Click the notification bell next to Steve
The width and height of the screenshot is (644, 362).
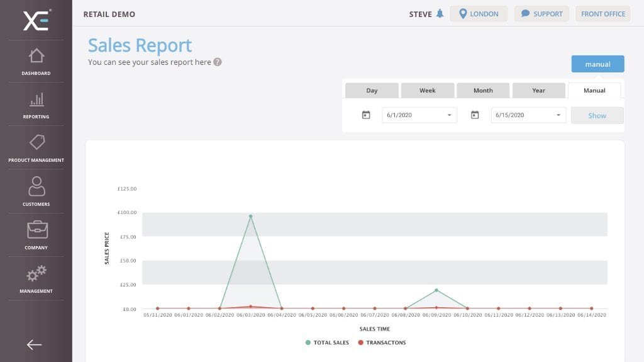(440, 14)
